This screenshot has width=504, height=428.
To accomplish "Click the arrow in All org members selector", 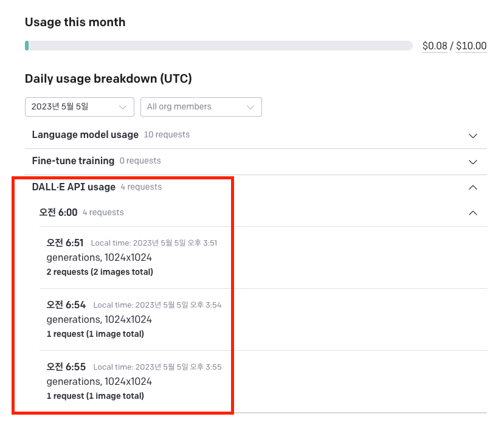I will (250, 107).
